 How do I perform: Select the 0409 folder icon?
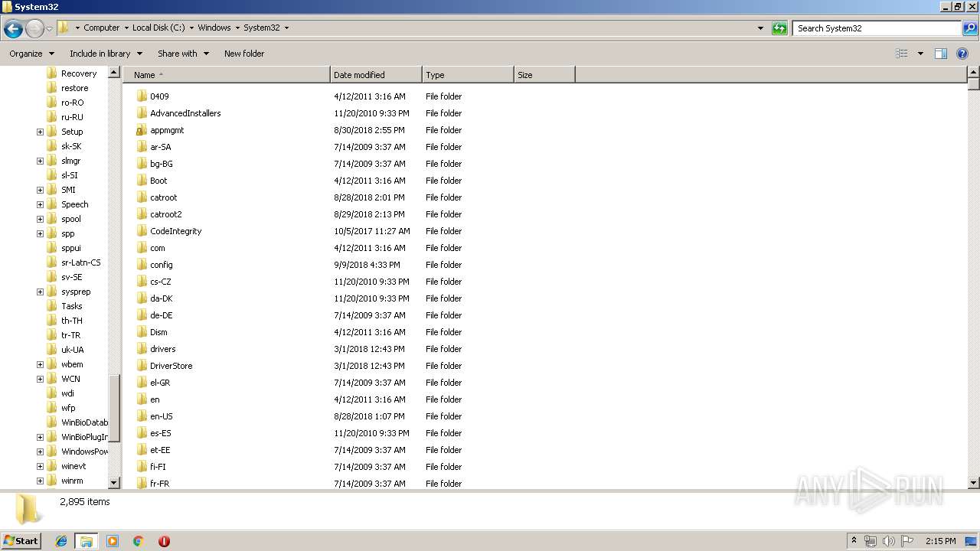(x=142, y=96)
